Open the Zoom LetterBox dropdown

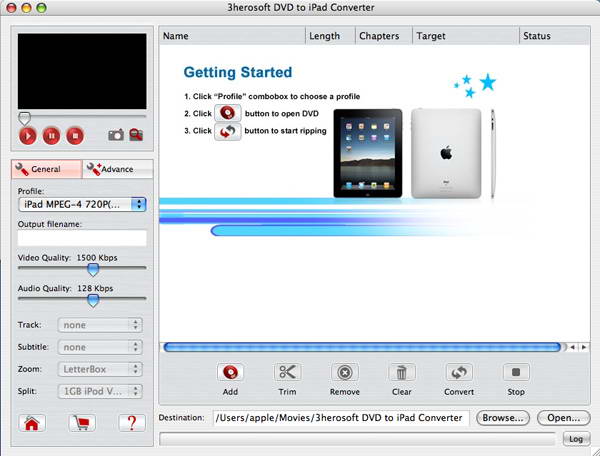click(x=100, y=369)
